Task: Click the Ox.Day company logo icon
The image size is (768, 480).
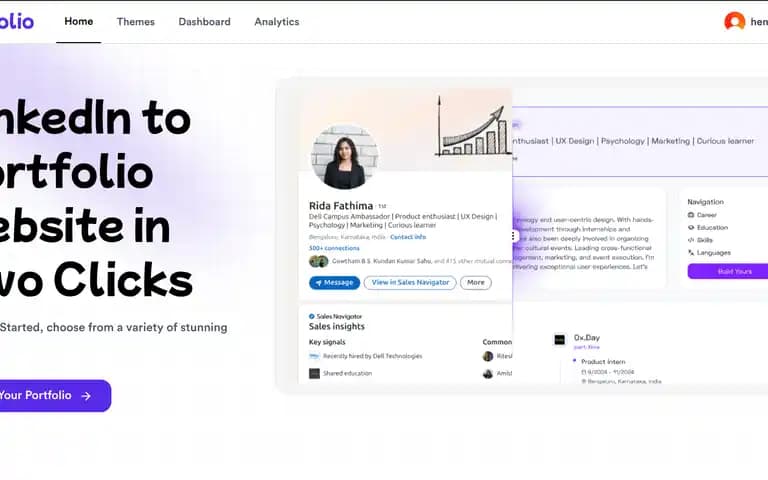Action: pyautogui.click(x=559, y=339)
